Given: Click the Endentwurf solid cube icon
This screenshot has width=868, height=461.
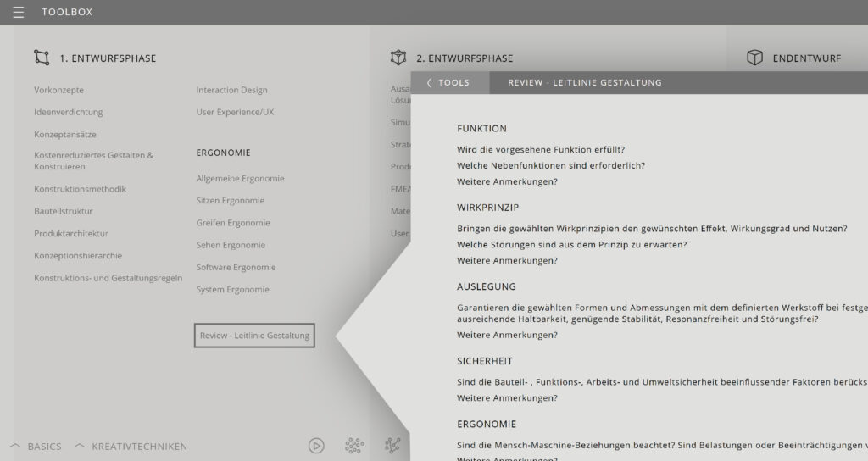Looking at the screenshot, I should tap(754, 58).
